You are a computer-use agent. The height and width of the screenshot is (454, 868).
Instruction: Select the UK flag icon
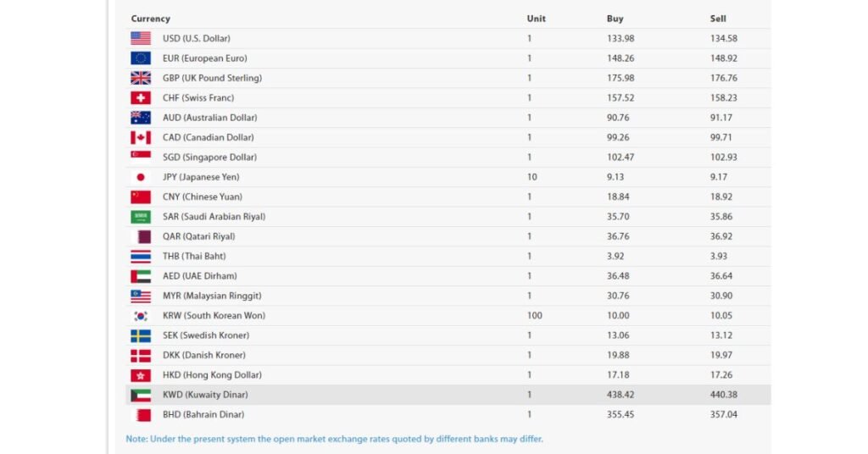(141, 78)
